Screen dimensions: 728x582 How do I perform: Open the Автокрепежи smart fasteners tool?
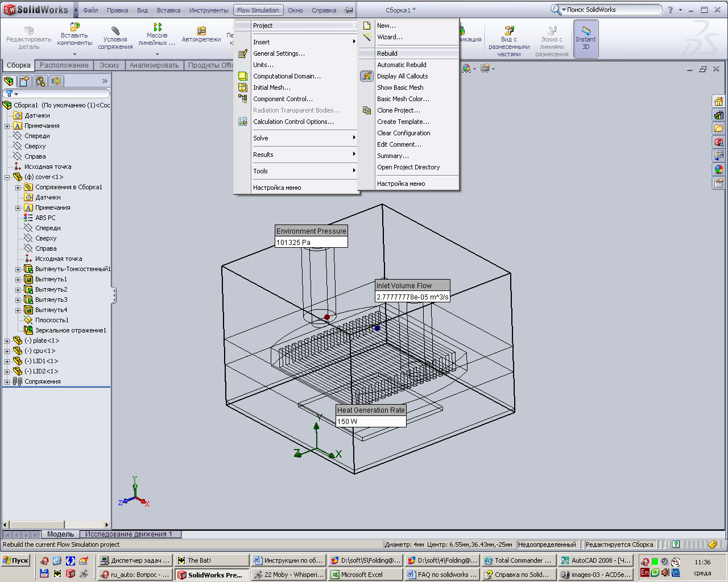pos(201,31)
